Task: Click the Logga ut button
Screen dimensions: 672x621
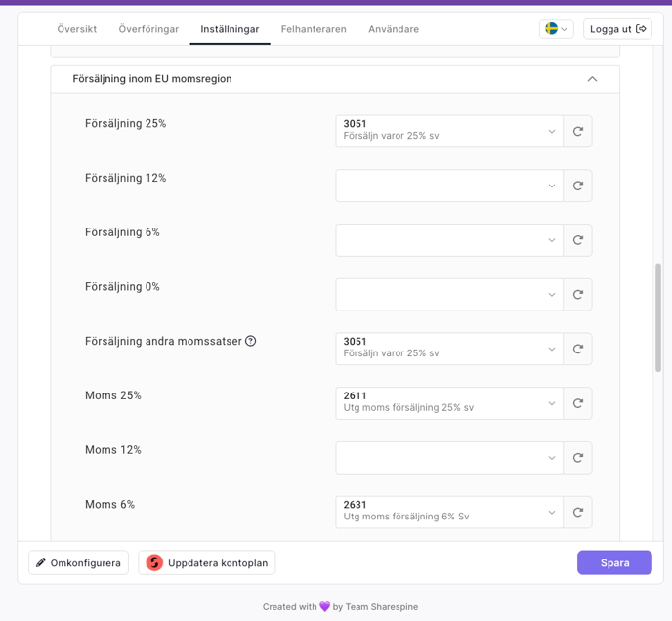Action: tap(617, 29)
